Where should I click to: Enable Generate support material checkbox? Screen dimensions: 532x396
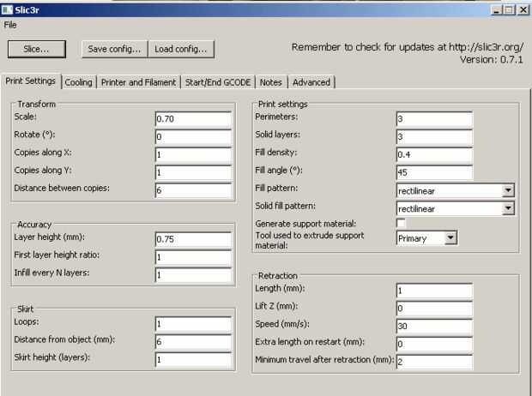401,224
